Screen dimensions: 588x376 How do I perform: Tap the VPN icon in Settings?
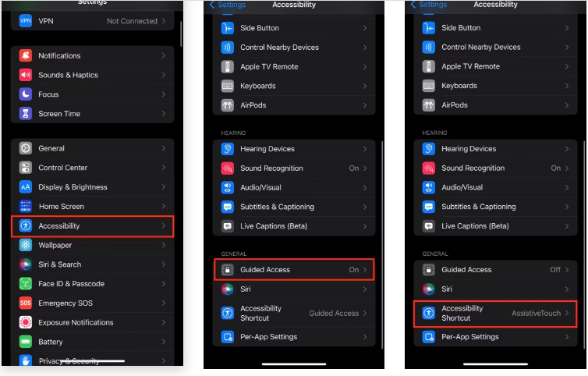click(26, 21)
